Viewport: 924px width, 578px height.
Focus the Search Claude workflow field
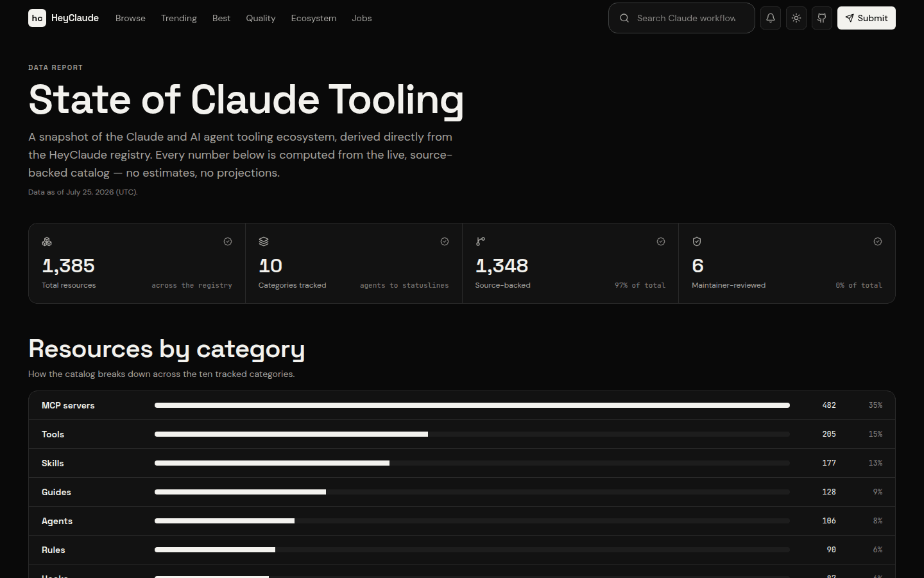(x=681, y=18)
